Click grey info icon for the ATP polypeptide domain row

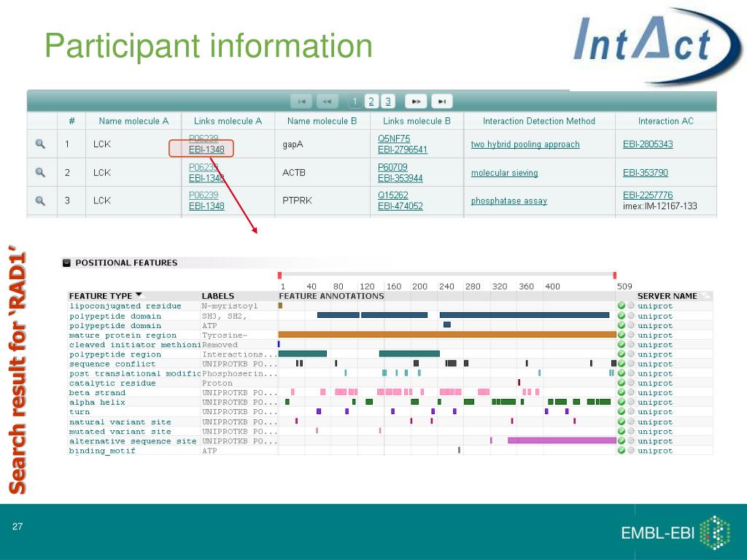pos(631,325)
